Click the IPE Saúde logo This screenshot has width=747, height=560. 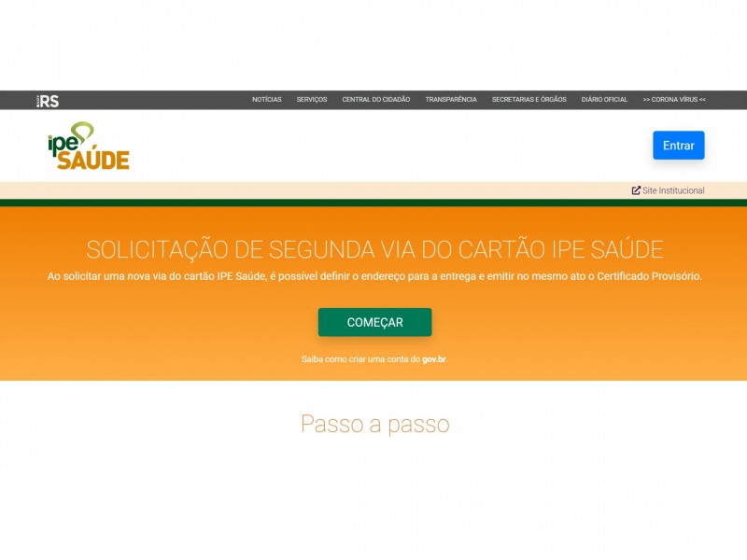[x=89, y=146]
